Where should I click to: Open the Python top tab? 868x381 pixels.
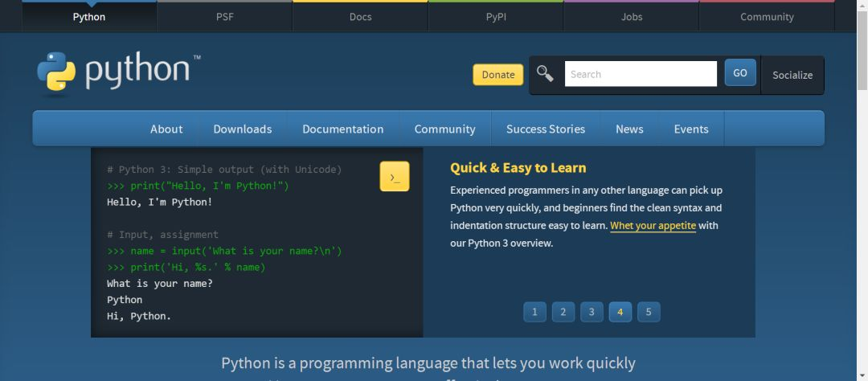click(89, 17)
